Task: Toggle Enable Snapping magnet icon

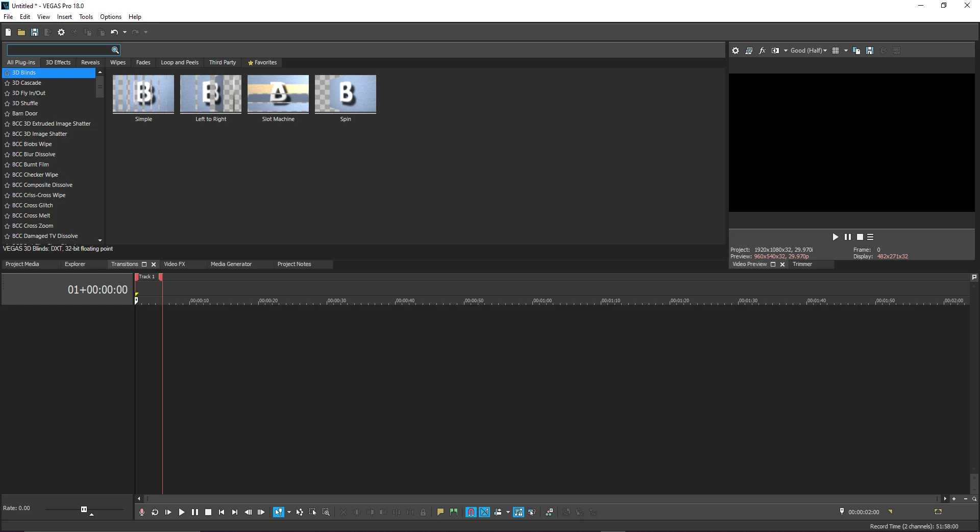Action: (x=471, y=512)
